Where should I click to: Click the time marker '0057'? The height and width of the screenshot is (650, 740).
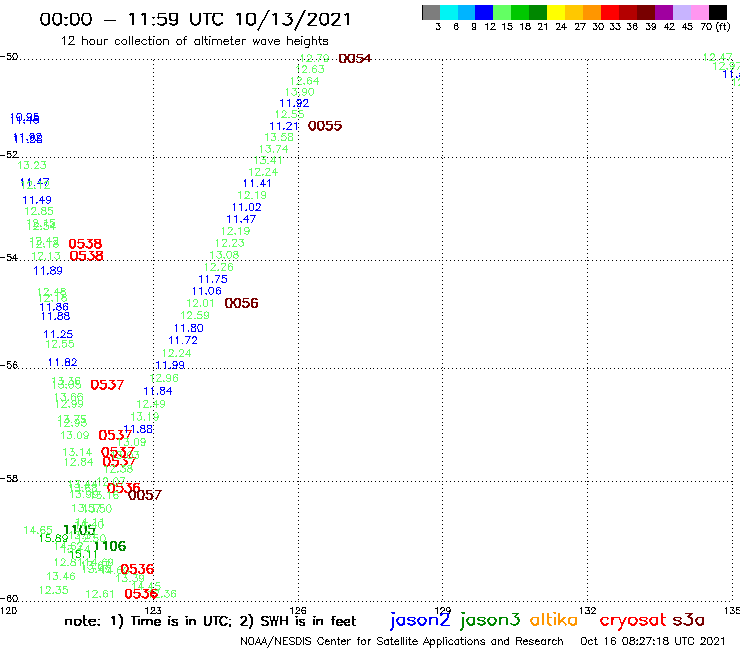click(x=145, y=495)
